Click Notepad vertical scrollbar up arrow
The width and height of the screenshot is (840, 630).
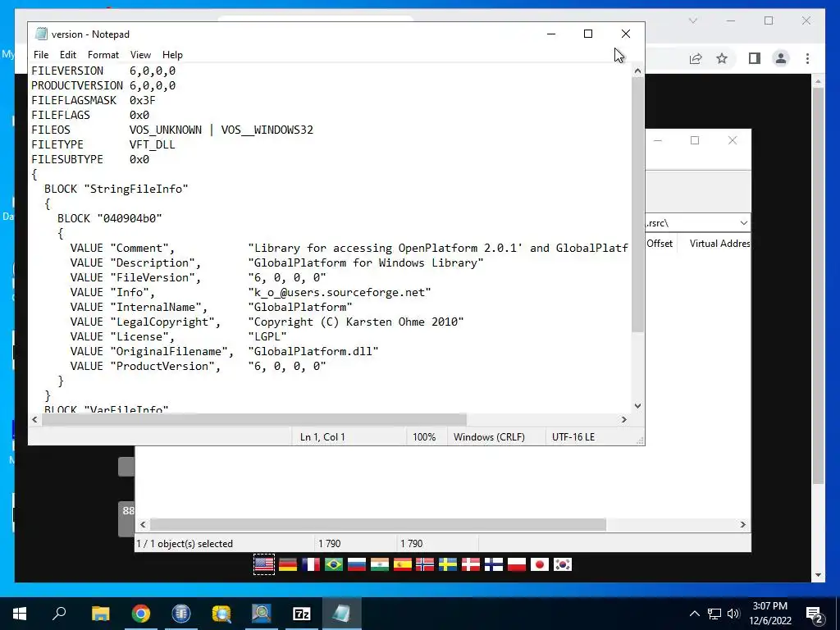[x=637, y=71]
